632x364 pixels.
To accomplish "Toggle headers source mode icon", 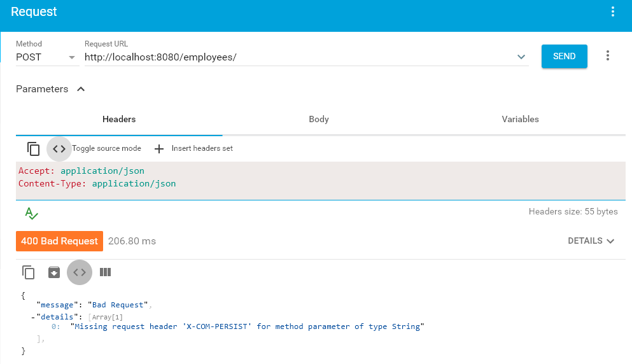I will 59,149.
